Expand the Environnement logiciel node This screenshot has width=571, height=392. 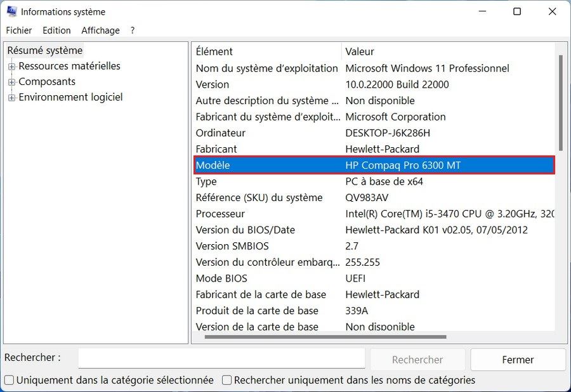coord(11,98)
